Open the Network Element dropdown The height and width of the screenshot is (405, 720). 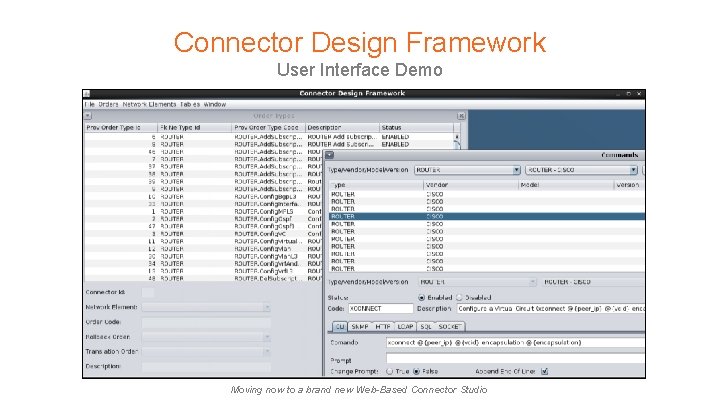pyautogui.click(x=206, y=307)
